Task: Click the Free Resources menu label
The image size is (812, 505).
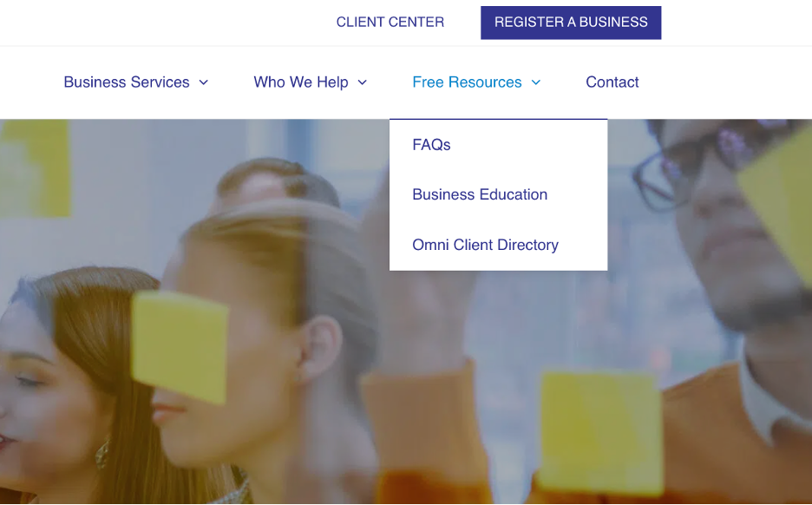Action: [x=467, y=82]
